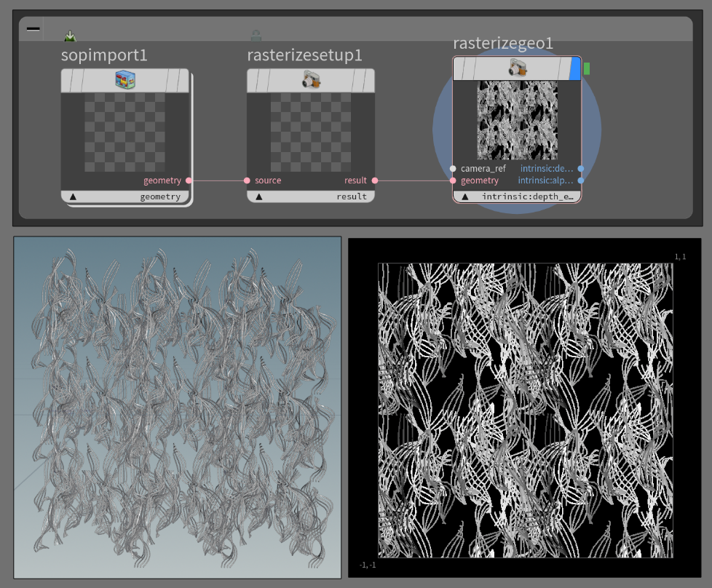Click the lock badge above rasterizesetup1
712x588 pixels.
coord(256,35)
